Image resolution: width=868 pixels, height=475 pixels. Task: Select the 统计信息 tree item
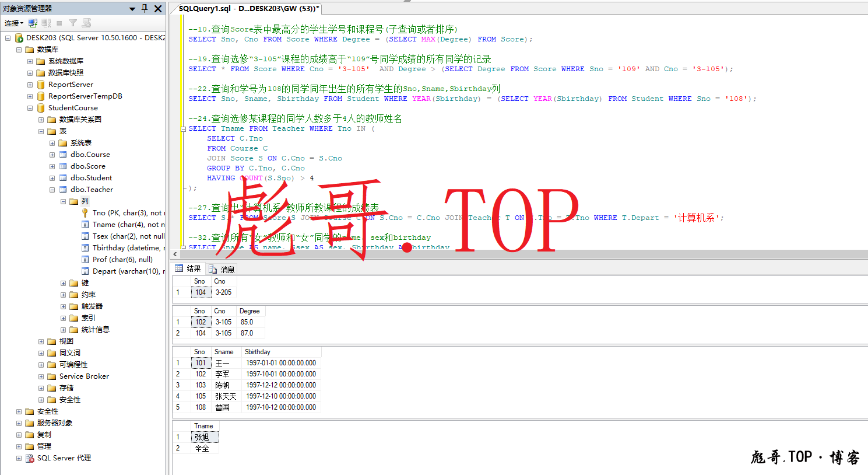tap(96, 330)
